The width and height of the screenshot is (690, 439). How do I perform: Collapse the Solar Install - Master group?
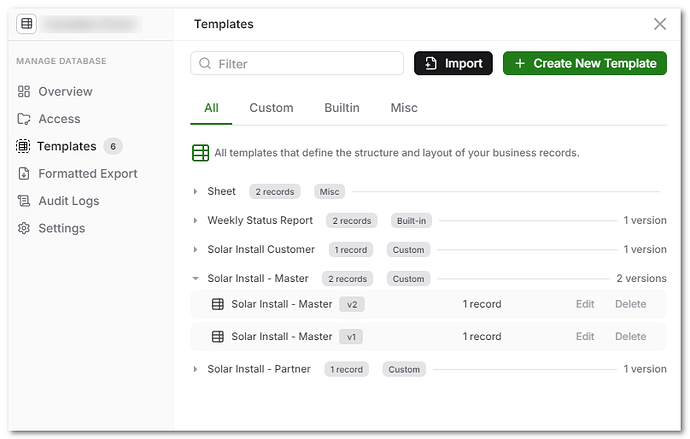[196, 279]
